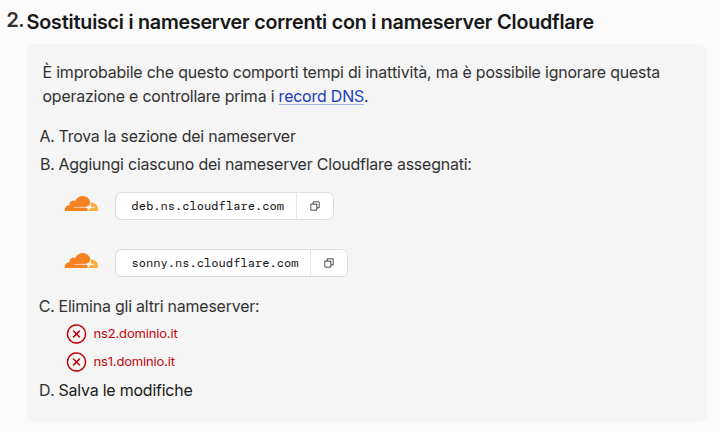This screenshot has width=720, height=432.
Task: Click the paragraph beginning 'È improbabile che questo'
Action: tap(351, 84)
